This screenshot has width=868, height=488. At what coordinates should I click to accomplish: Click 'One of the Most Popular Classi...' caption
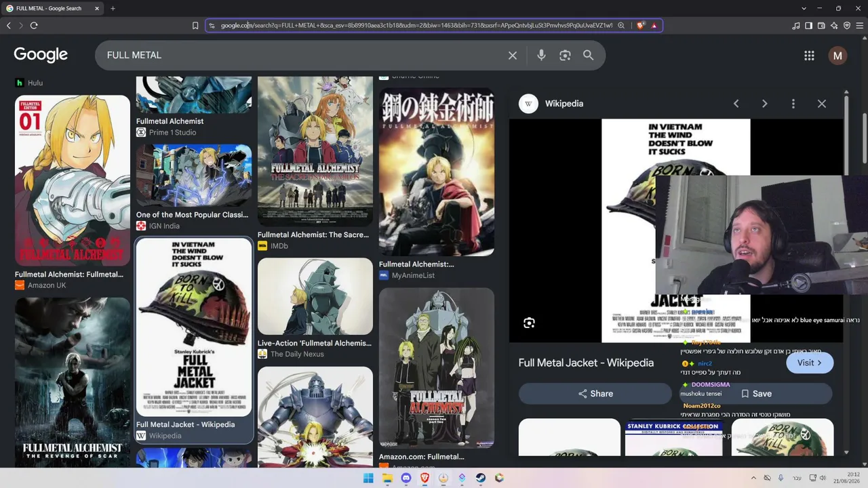tap(192, 215)
